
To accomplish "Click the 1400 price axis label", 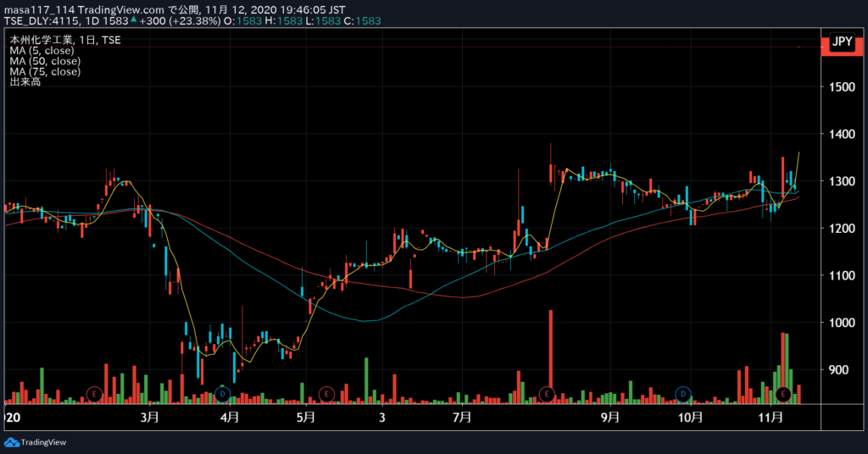I will pyautogui.click(x=842, y=134).
